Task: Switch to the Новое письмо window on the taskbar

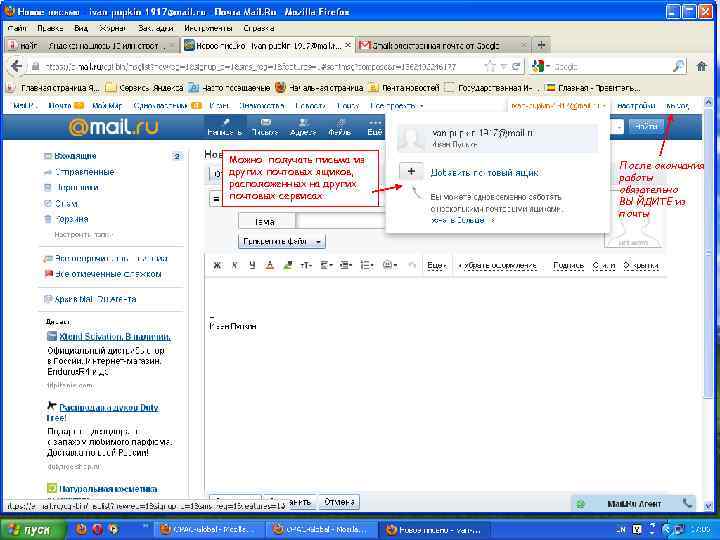Action: tap(433, 530)
